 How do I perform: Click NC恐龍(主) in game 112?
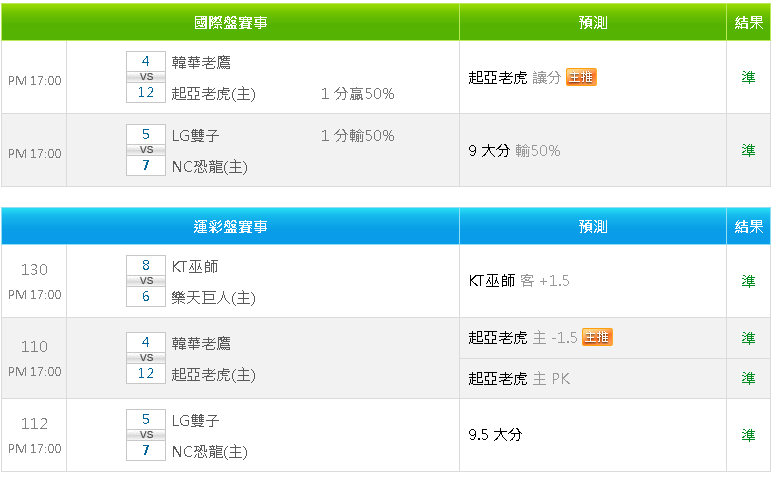209,451
